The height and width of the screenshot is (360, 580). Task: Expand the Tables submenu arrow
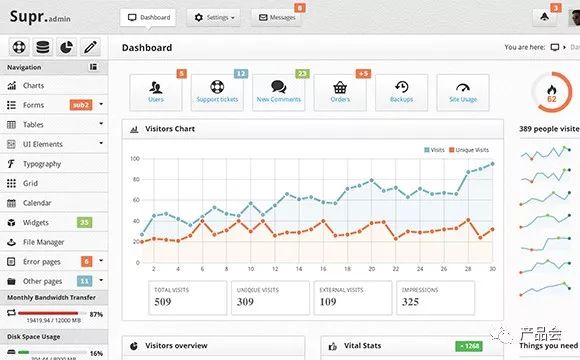click(x=101, y=124)
